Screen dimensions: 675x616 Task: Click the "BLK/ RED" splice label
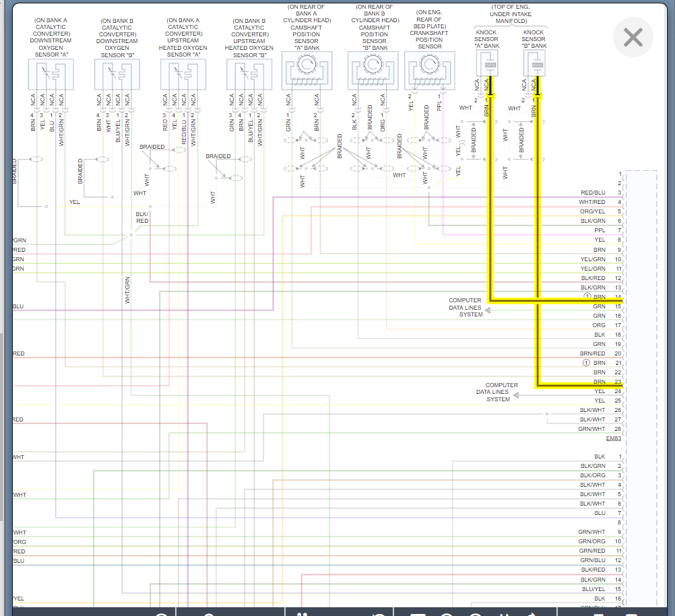click(142, 217)
